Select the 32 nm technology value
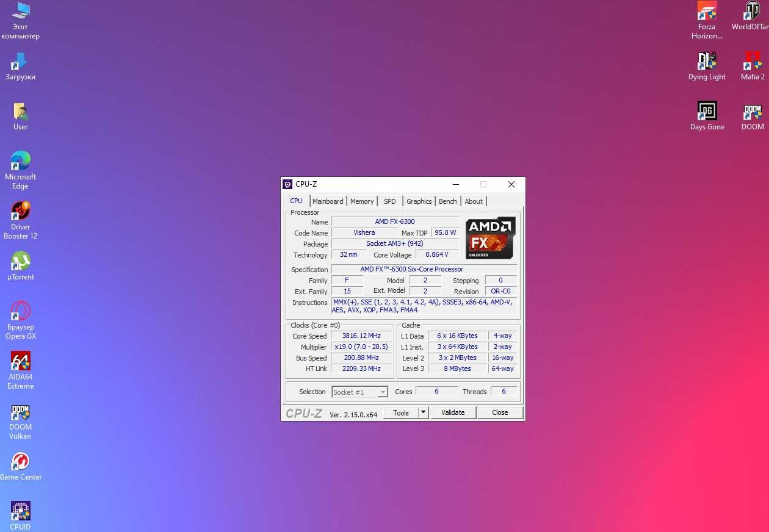 point(348,254)
